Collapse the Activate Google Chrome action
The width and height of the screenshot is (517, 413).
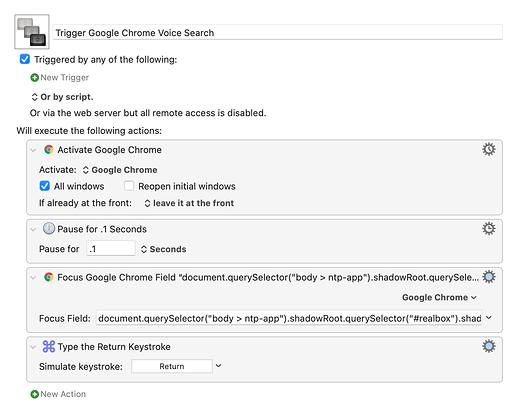[x=33, y=150]
